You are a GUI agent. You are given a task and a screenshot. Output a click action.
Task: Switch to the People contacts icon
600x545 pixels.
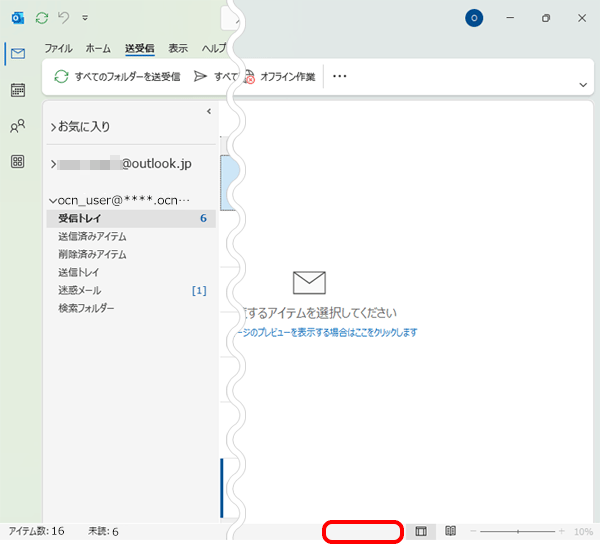click(17, 126)
